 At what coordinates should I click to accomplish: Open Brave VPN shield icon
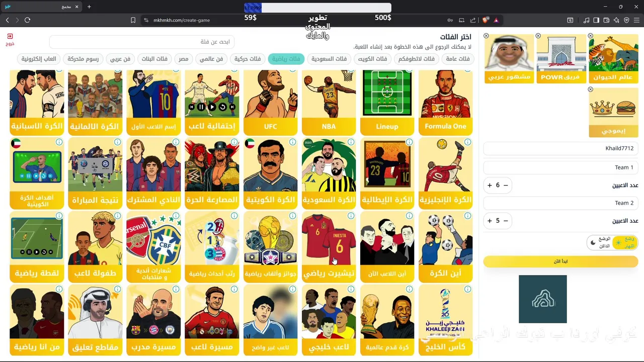626,20
